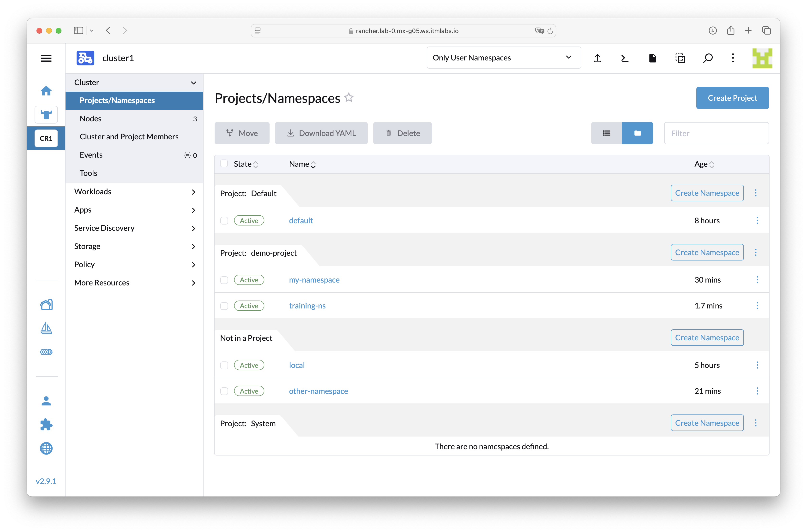Click the Import YAML upload icon

click(597, 58)
